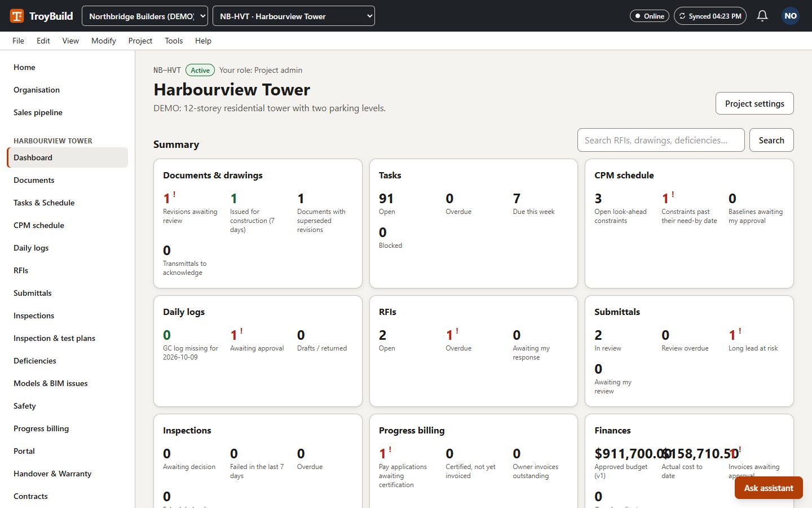Image resolution: width=812 pixels, height=508 pixels.
Task: Click the Active status badge
Action: (200, 70)
